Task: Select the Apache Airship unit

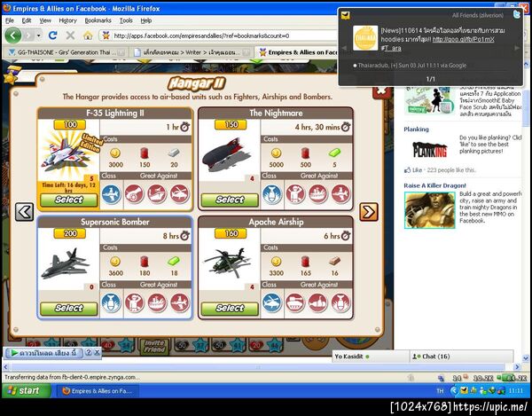Action: [x=230, y=308]
